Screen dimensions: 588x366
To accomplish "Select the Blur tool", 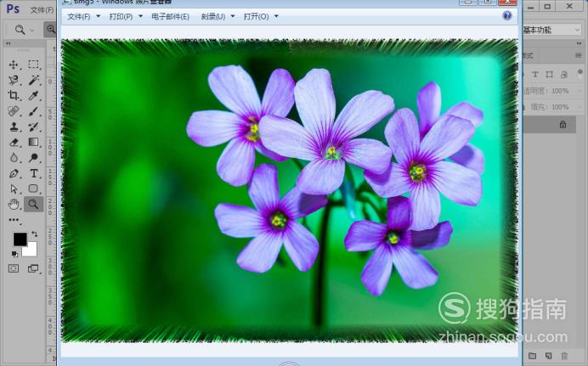I will point(14,158).
